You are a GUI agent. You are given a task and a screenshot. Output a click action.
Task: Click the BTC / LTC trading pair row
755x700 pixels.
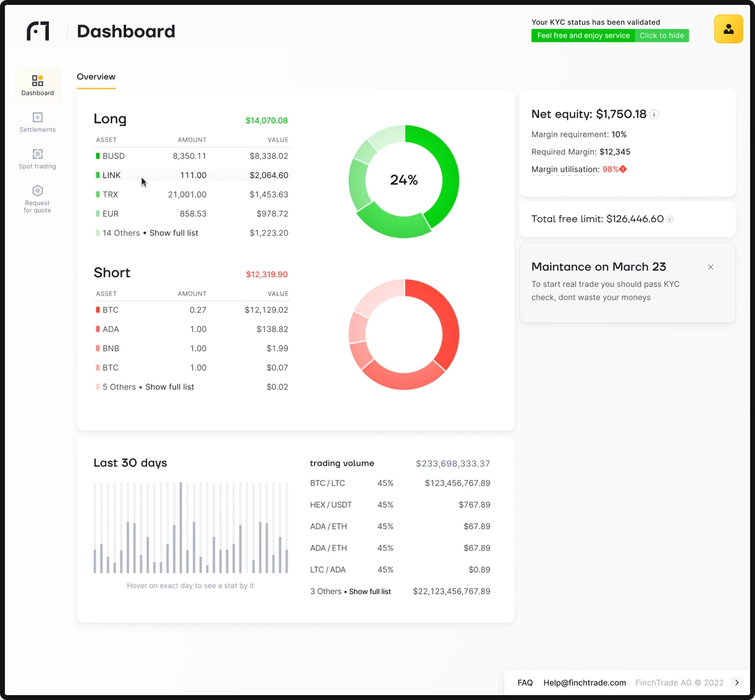400,484
